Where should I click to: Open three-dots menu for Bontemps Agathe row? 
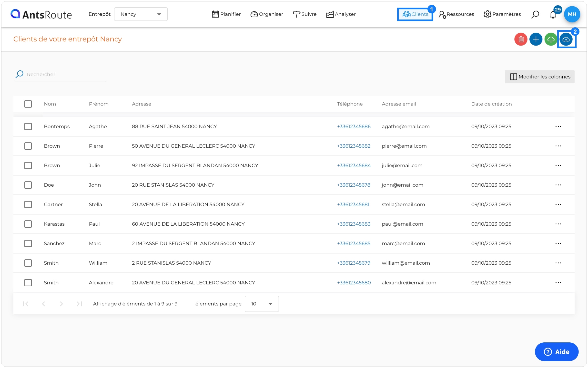(558, 126)
